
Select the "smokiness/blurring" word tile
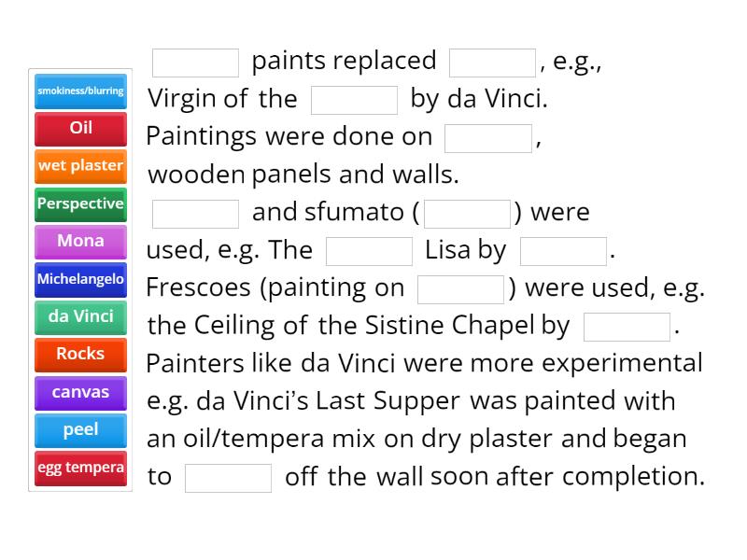79,91
